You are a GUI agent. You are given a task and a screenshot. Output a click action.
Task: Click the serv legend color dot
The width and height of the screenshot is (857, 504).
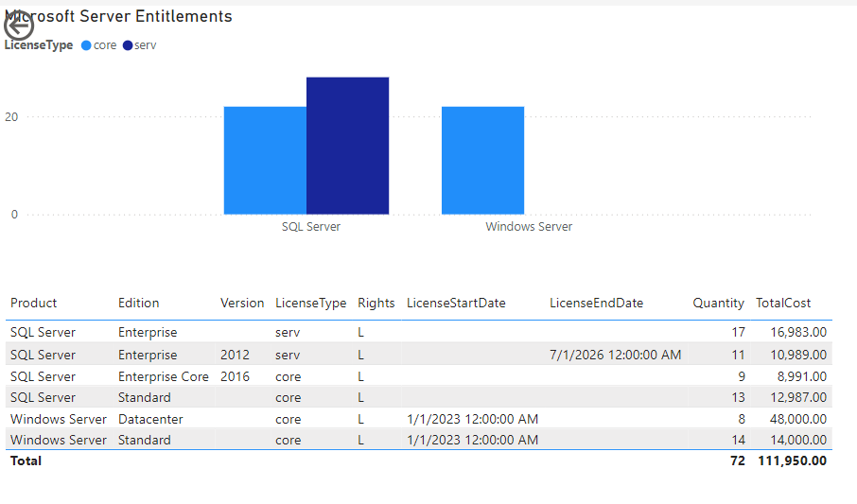click(x=128, y=45)
